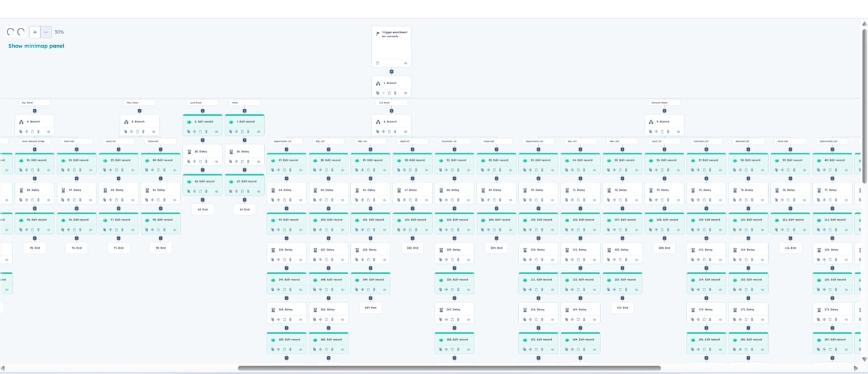Click the person icon on 150. Edit record

pos(440,280)
